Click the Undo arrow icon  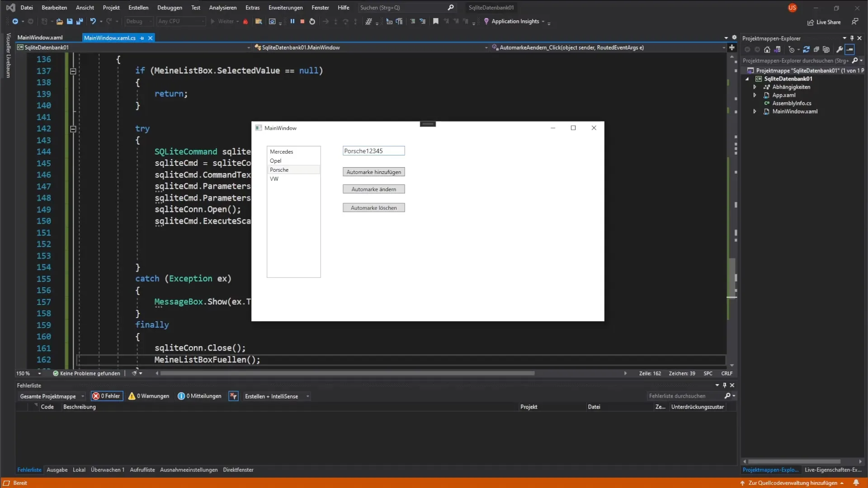pyautogui.click(x=93, y=21)
